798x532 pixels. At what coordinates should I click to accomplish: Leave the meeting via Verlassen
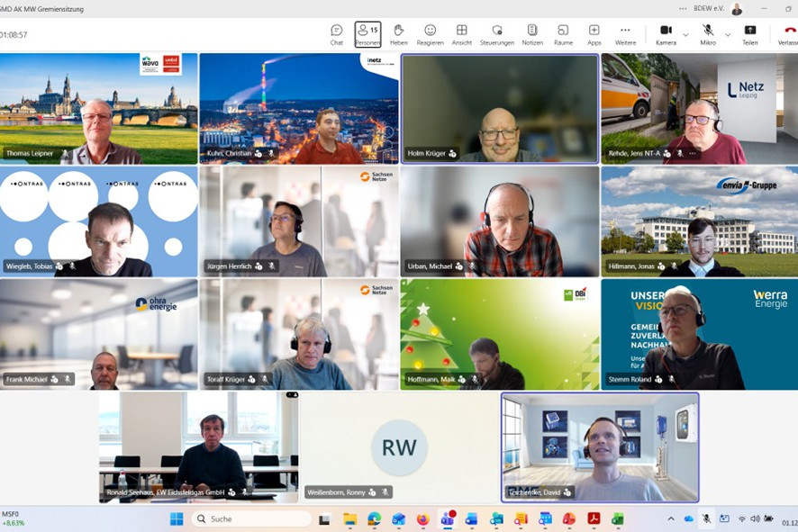pyautogui.click(x=788, y=34)
